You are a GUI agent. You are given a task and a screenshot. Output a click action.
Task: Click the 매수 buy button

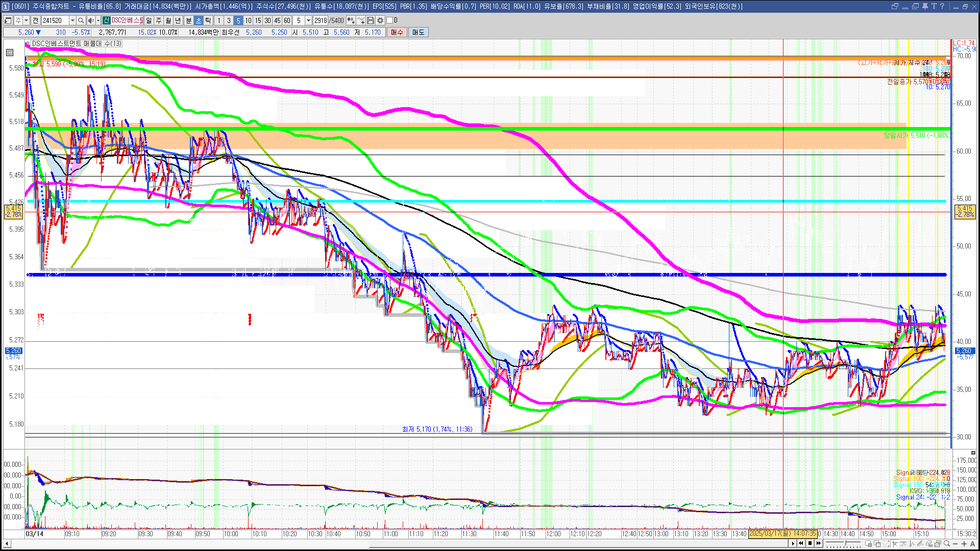pos(397,32)
